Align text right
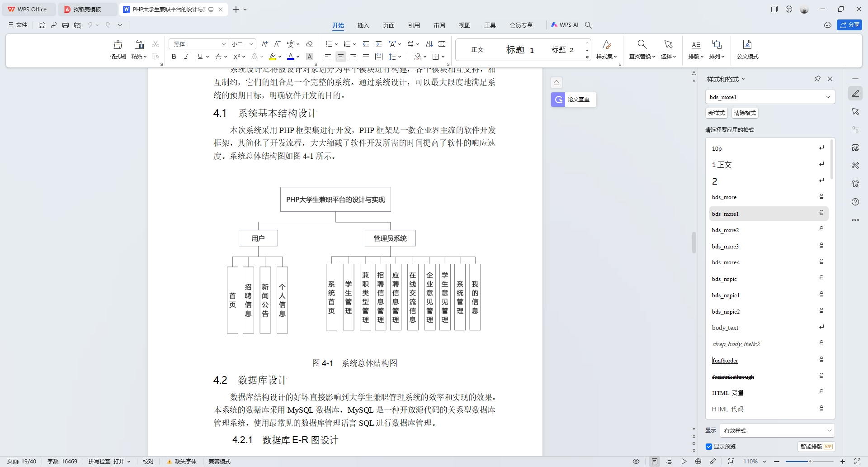868x467 pixels. click(354, 57)
